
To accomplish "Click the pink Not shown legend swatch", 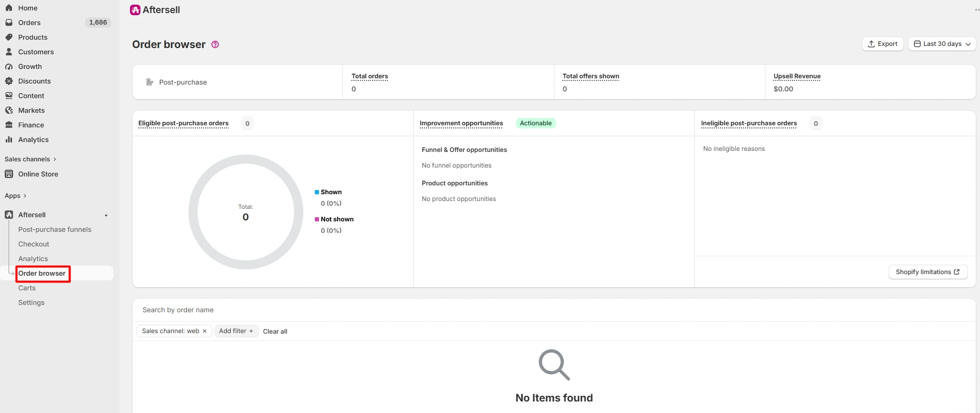I will (317, 219).
